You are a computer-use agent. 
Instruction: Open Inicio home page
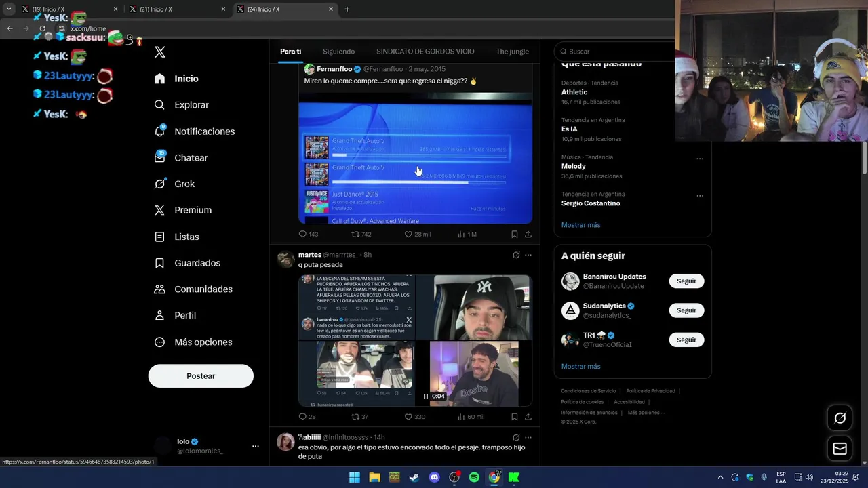coord(177,79)
